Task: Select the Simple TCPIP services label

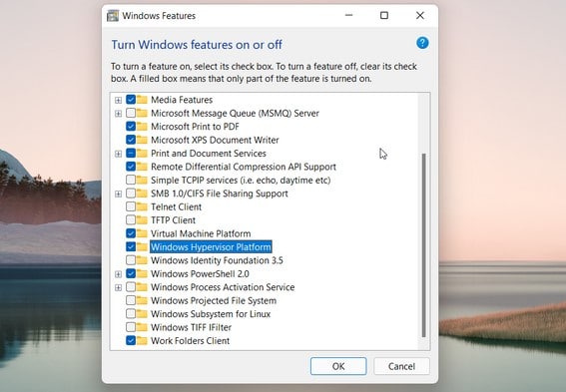Action: pos(241,180)
